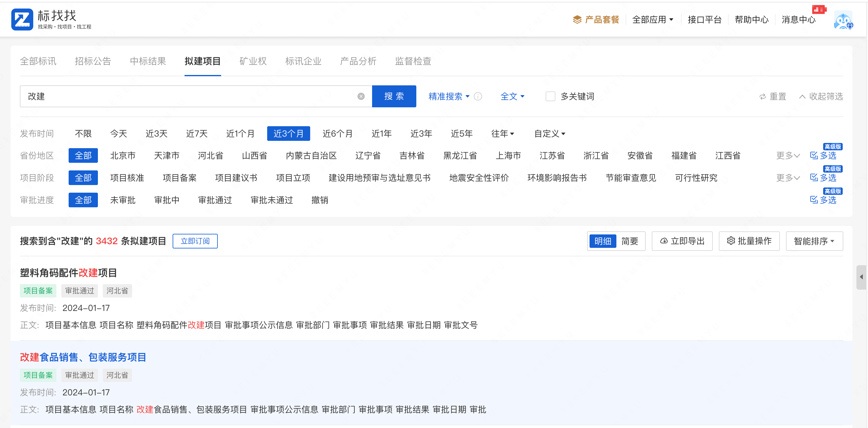Open the 全文 scope dropdown
This screenshot has width=868, height=428.
[512, 96]
